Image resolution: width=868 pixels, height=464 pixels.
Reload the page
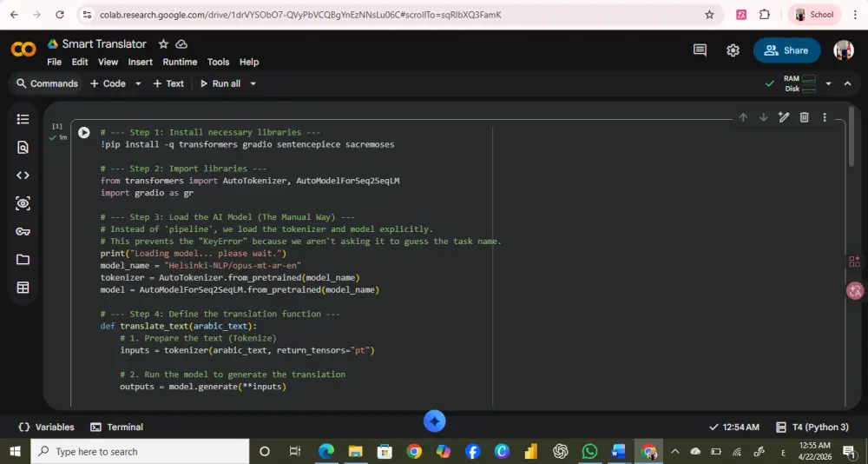point(60,15)
